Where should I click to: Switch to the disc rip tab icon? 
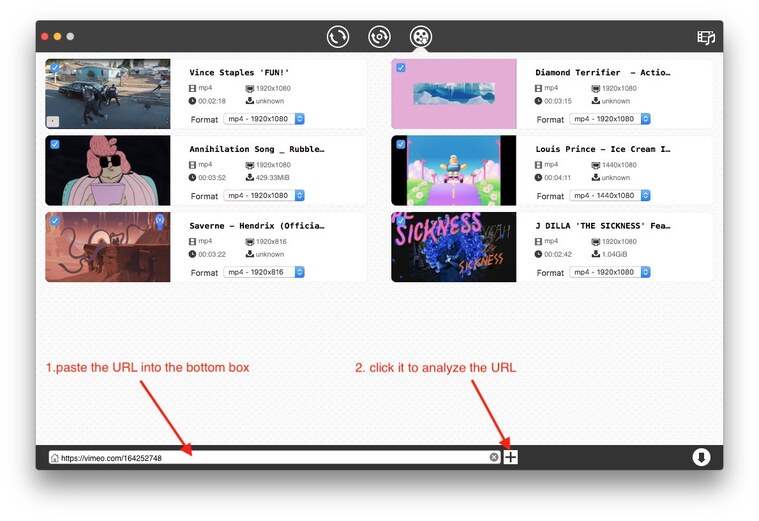[379, 37]
